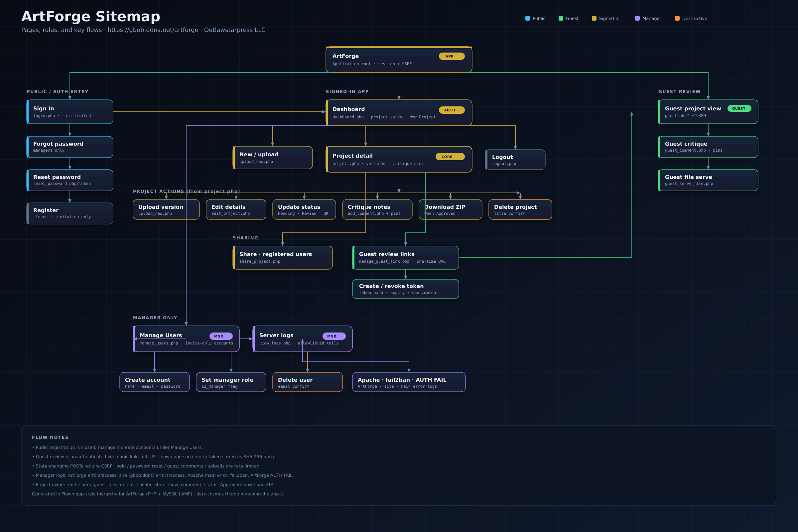Click the GUEST badge on Guest project view

pos(739,109)
